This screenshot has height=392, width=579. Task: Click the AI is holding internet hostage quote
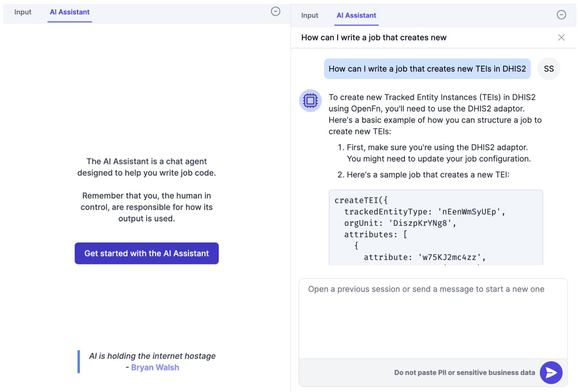[x=152, y=356]
